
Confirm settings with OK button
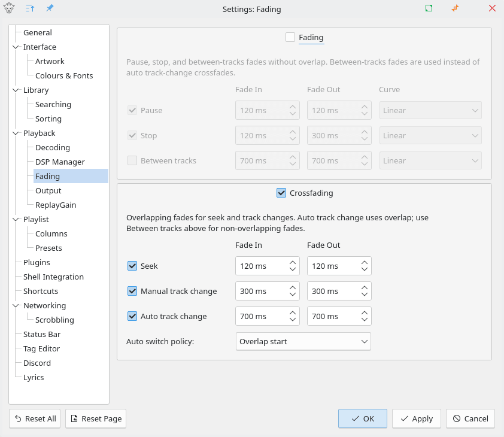363,418
